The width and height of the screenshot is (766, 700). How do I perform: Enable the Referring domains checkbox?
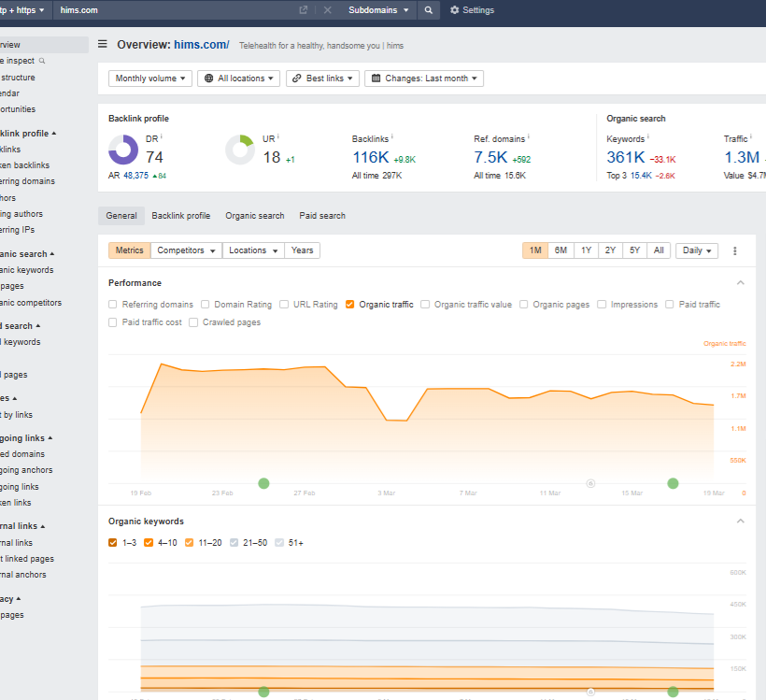[x=113, y=305]
